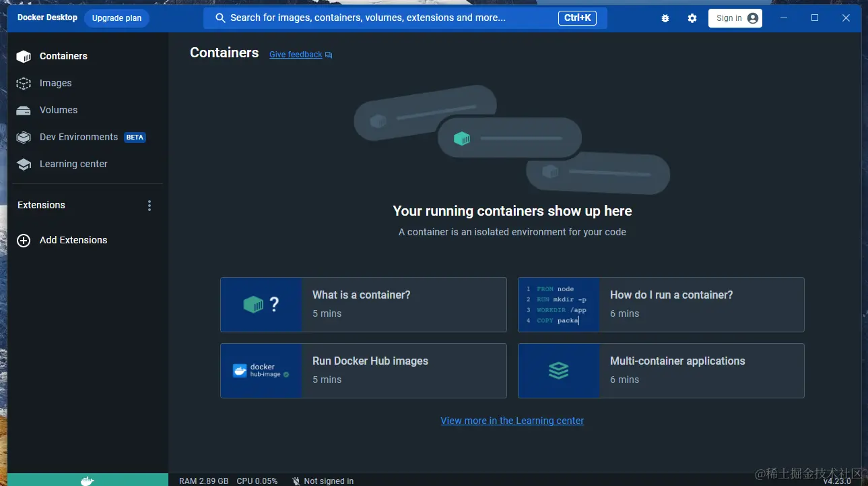Click the Sign in button
The height and width of the screenshot is (486, 868).
[735, 18]
